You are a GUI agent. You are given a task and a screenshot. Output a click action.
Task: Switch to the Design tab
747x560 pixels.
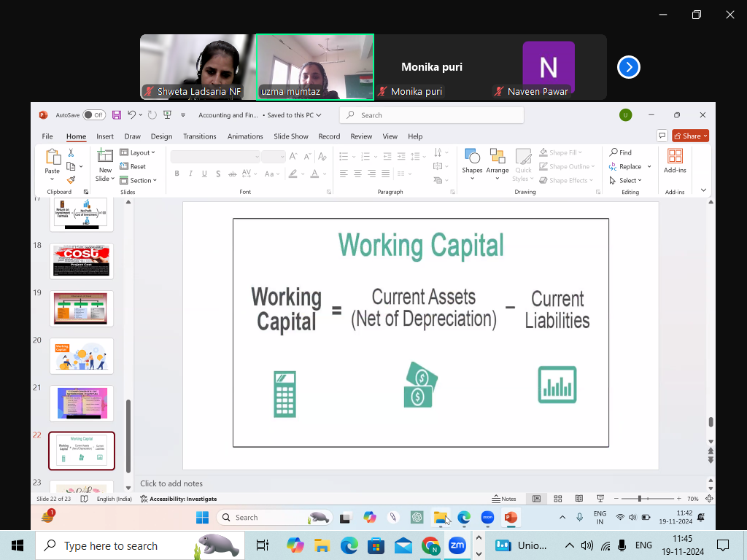[x=161, y=136]
